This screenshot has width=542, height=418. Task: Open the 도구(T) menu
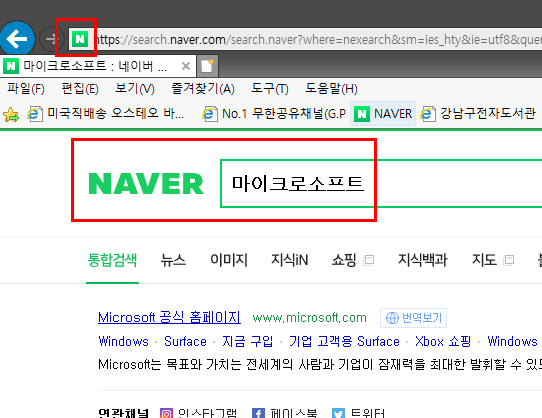tap(270, 89)
